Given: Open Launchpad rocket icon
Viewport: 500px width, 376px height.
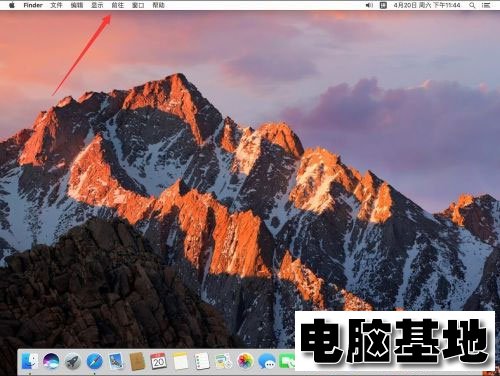Looking at the screenshot, I should 72,361.
